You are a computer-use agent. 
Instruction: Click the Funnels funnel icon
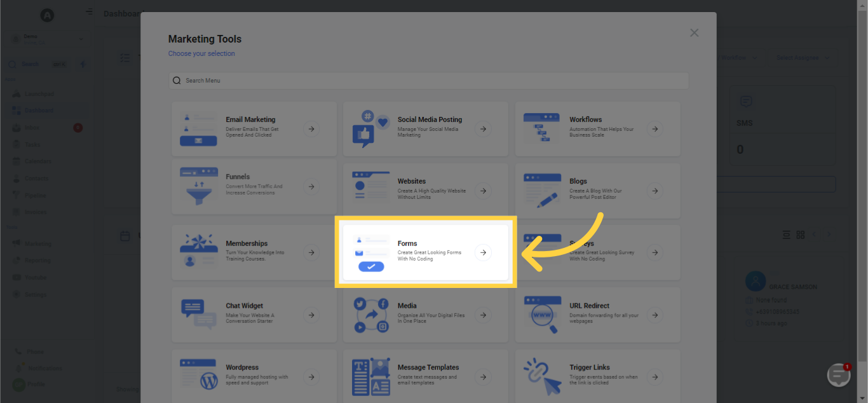point(199,187)
